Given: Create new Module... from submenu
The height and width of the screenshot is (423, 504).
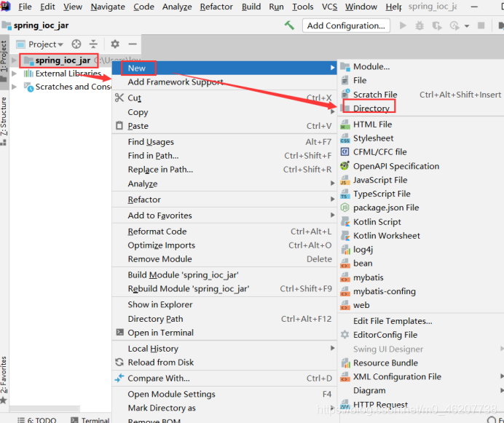Looking at the screenshot, I should pyautogui.click(x=421, y=66).
